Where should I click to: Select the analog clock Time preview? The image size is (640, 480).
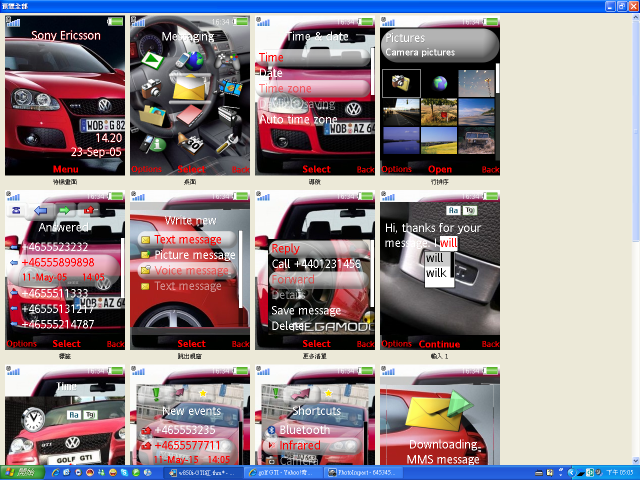pyautogui.click(x=65, y=415)
